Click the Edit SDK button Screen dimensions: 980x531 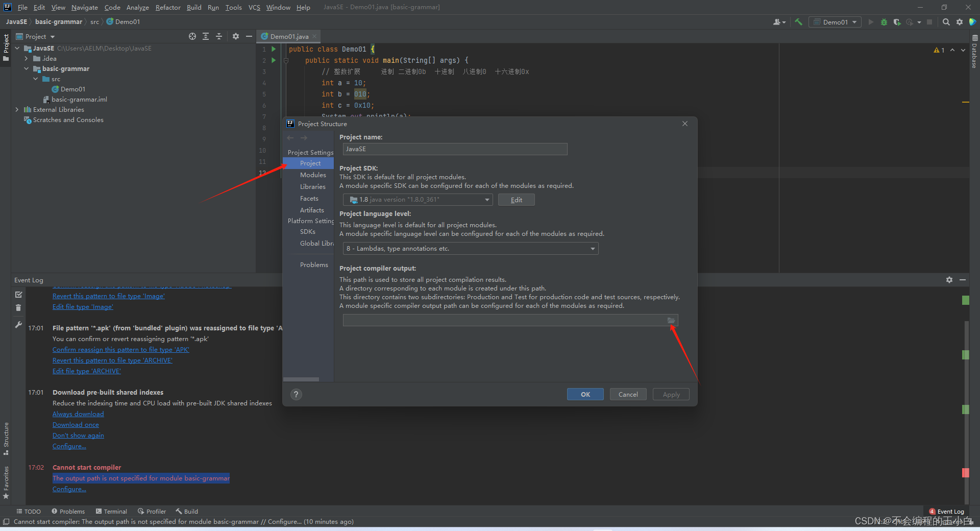point(516,200)
